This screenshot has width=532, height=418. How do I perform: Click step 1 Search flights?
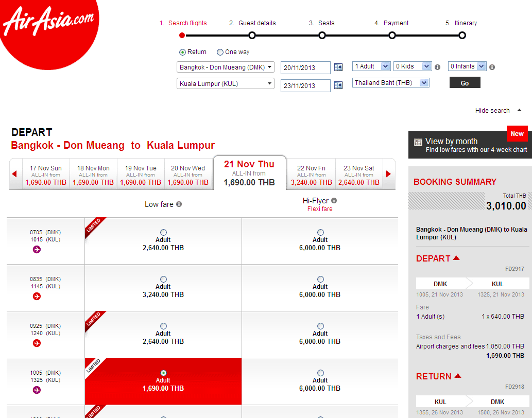point(183,23)
